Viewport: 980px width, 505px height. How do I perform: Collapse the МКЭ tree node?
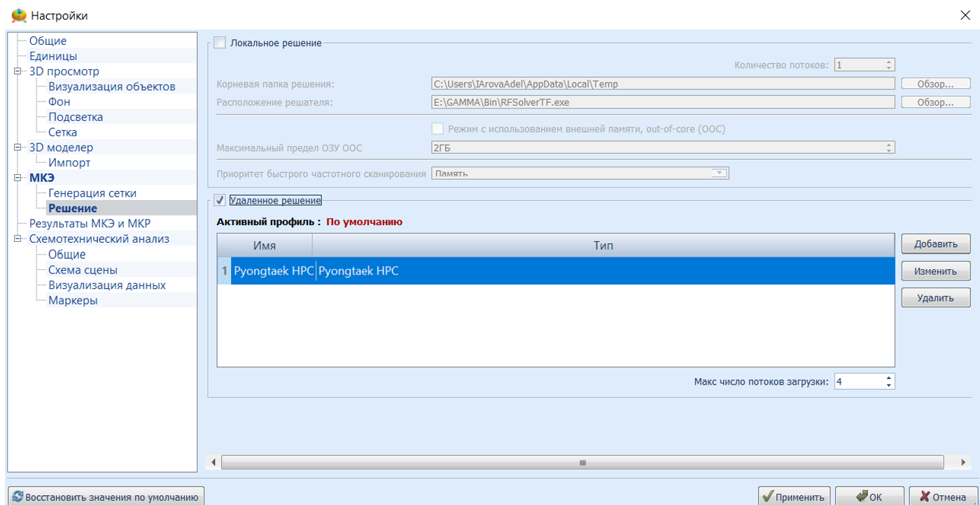(17, 178)
